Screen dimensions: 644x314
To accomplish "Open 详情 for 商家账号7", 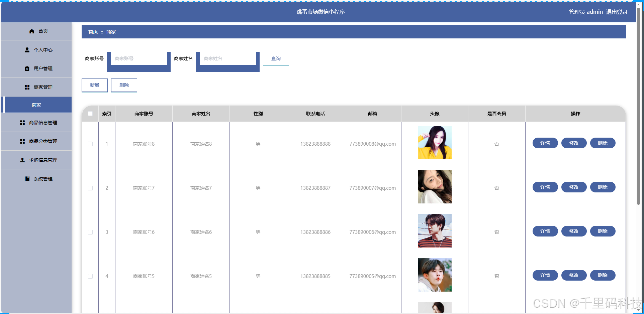I will 545,187.
